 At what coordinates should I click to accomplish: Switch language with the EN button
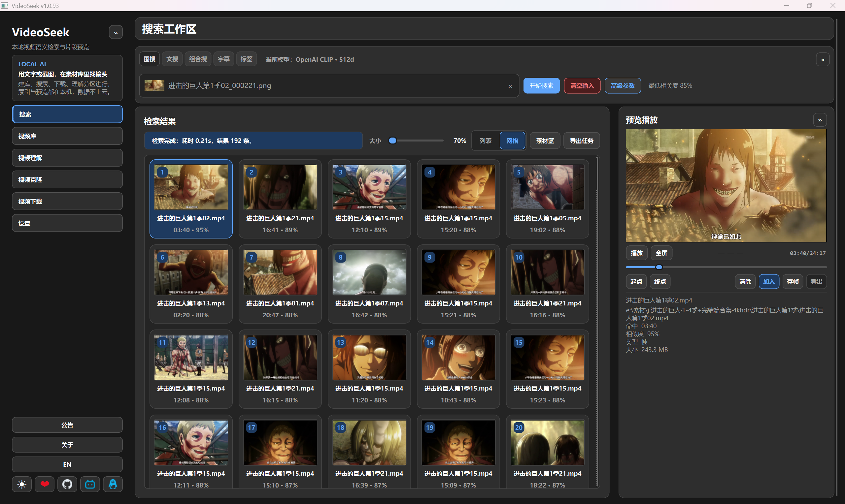click(x=67, y=464)
